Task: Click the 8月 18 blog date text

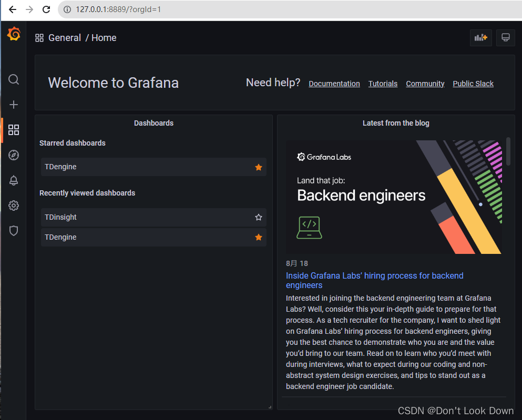Action: pos(297,263)
